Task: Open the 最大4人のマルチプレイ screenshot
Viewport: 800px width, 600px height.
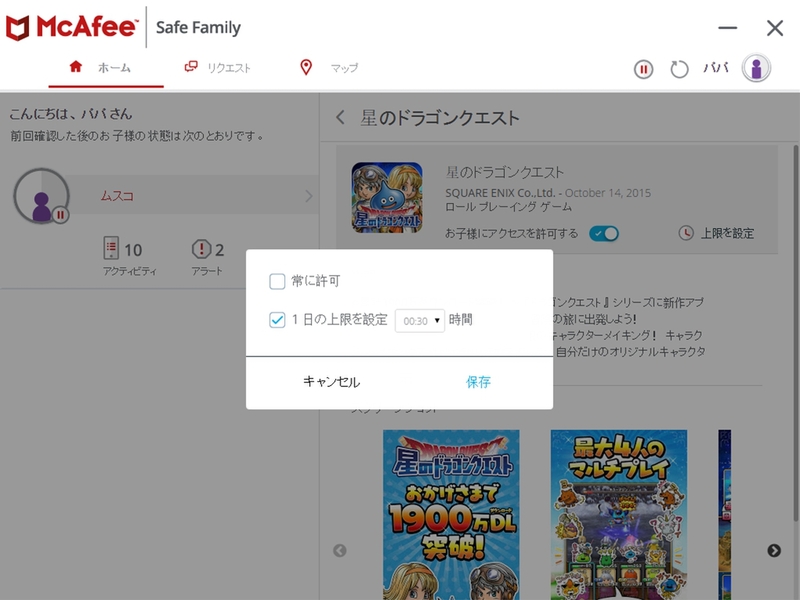Action: 618,515
